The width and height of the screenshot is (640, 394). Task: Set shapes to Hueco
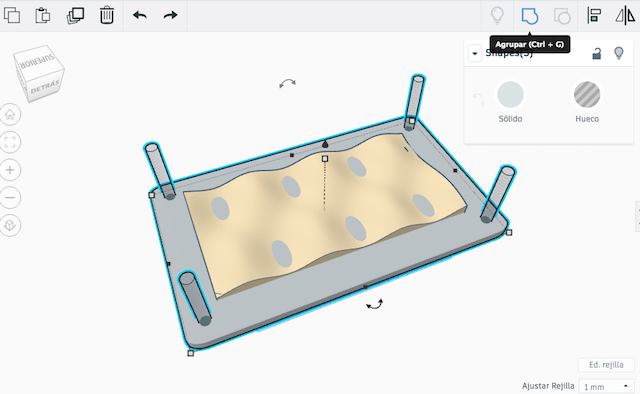coord(587,94)
